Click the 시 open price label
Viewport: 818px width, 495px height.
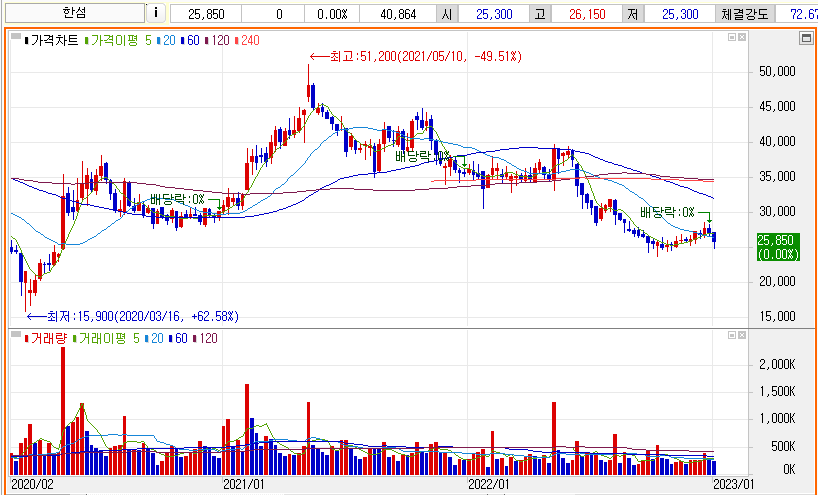[447, 14]
